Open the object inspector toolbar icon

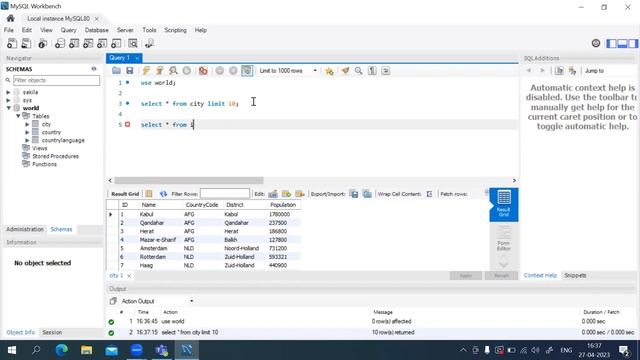[x=42, y=43]
